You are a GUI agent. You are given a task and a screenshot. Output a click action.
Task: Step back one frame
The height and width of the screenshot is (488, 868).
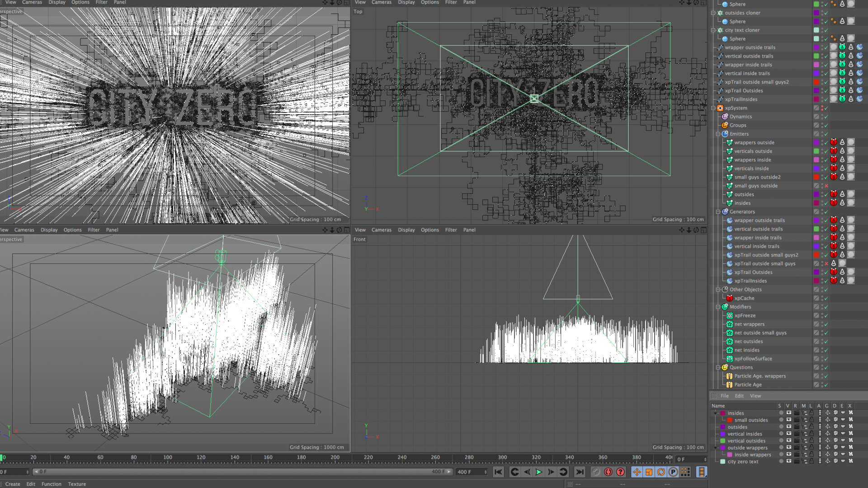coord(527,472)
